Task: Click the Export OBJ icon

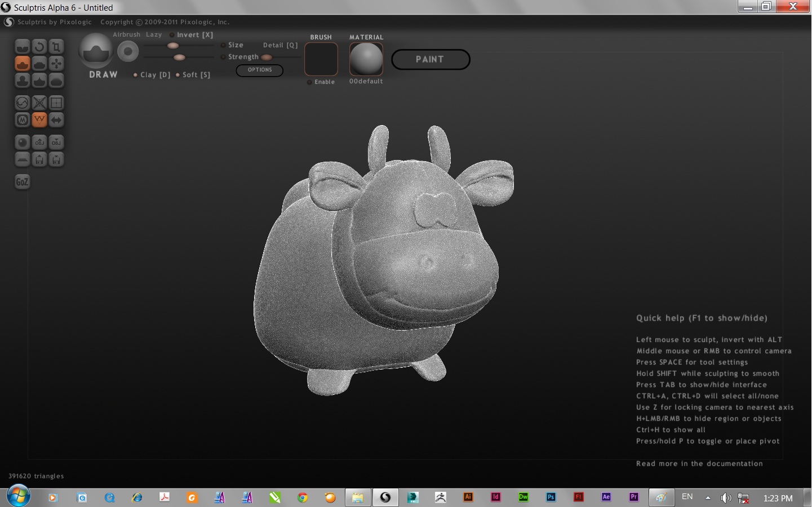Action: pos(56,143)
